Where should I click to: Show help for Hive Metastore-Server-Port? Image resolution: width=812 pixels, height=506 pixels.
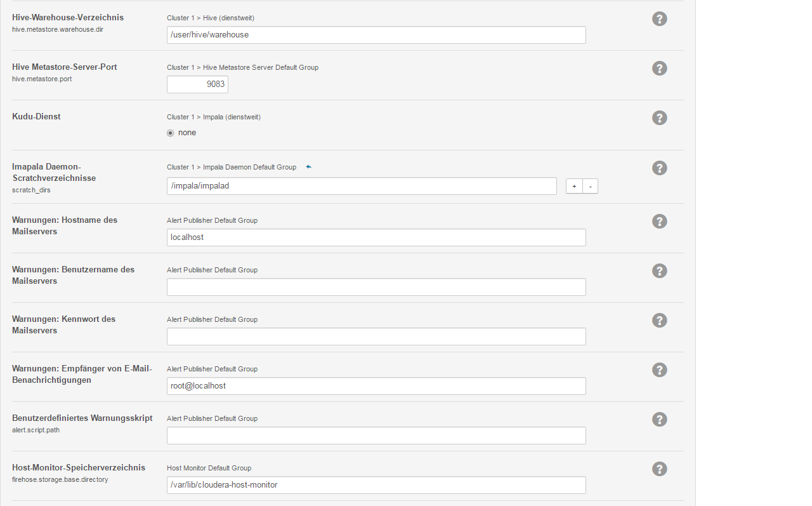coord(659,69)
